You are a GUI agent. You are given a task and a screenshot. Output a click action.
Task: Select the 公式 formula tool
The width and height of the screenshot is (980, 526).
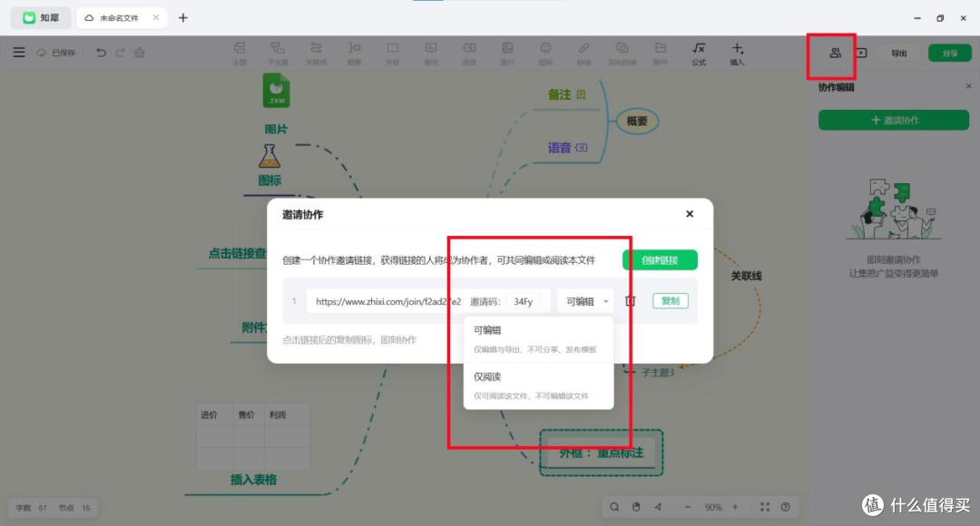tap(699, 54)
